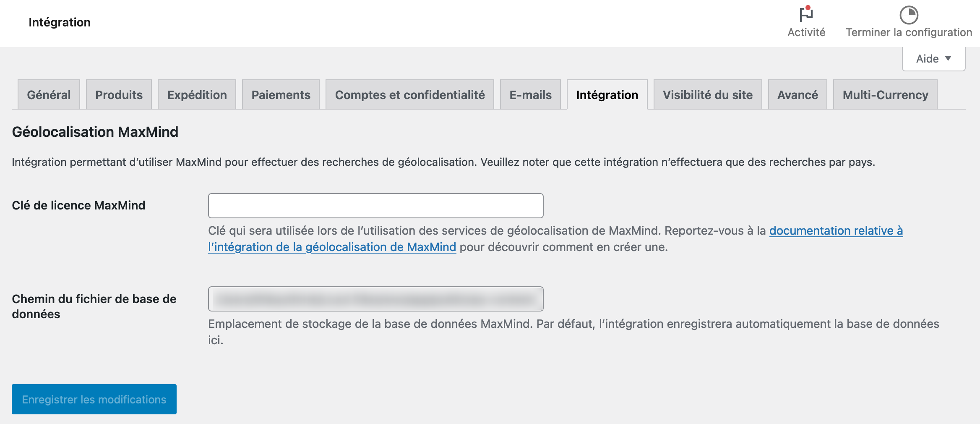The width and height of the screenshot is (980, 424).
Task: Click the Emplacement de stockage description text
Action: [573, 332]
